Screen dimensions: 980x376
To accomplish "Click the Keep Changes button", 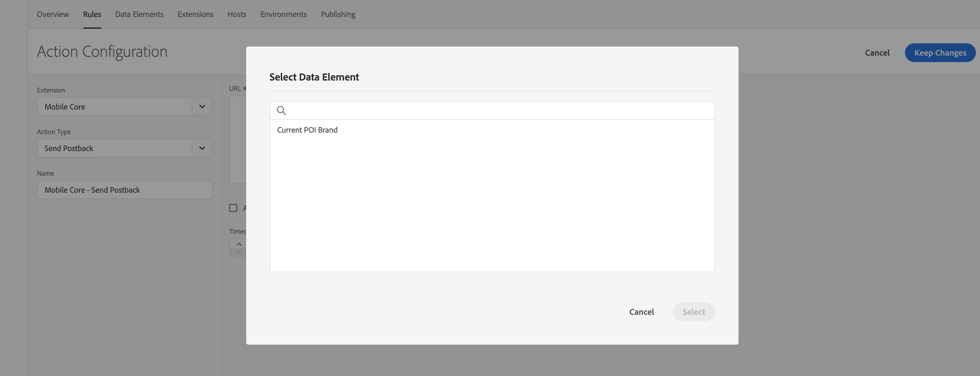I will click(940, 53).
